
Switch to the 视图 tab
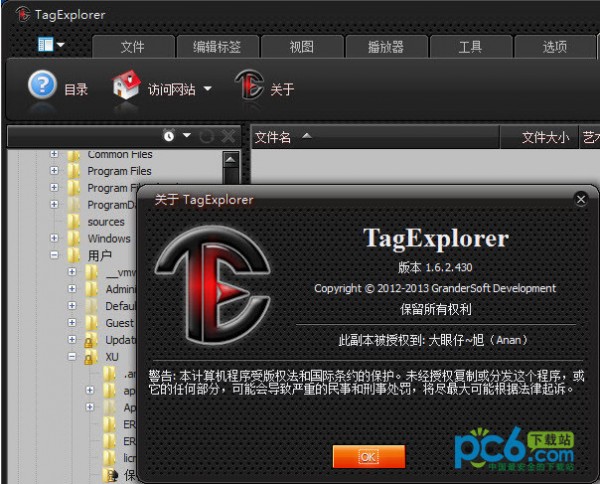click(x=302, y=47)
